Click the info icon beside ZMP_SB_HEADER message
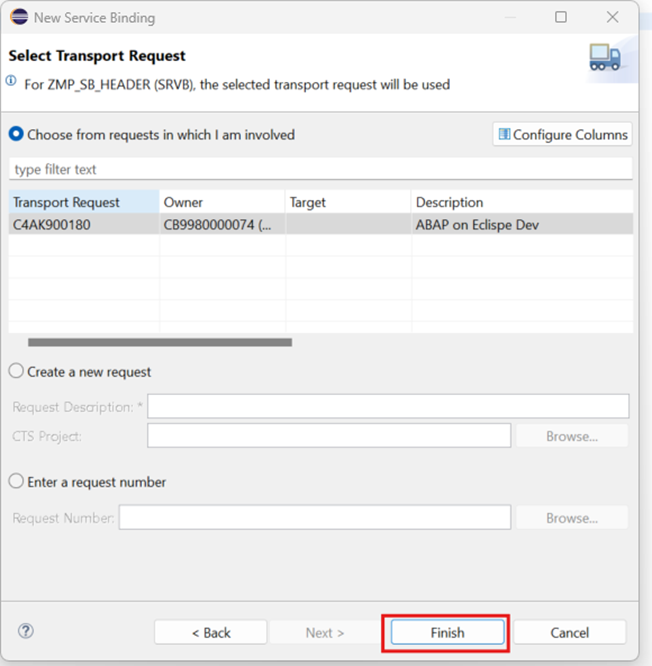Image resolution: width=652 pixels, height=666 pixels. point(12,82)
